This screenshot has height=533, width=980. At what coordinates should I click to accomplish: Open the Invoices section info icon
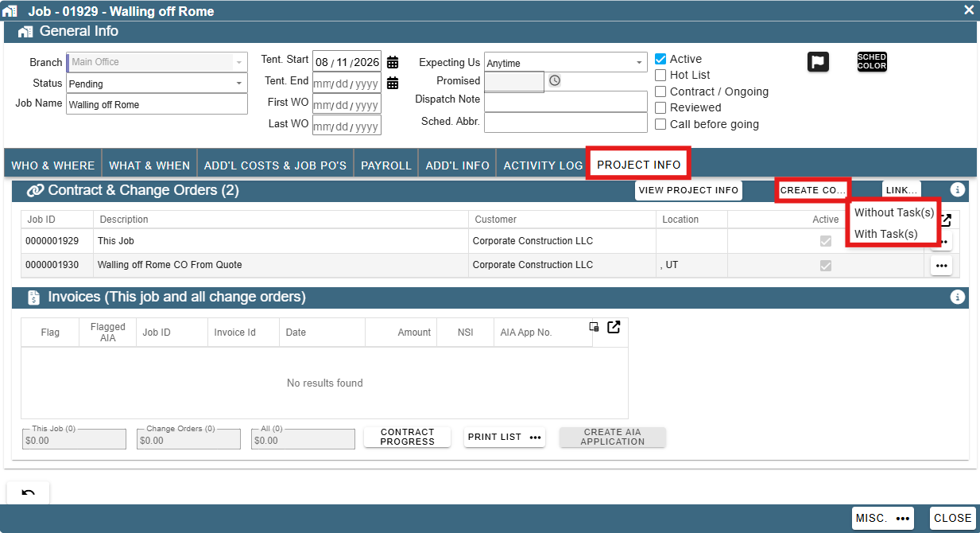tap(958, 297)
